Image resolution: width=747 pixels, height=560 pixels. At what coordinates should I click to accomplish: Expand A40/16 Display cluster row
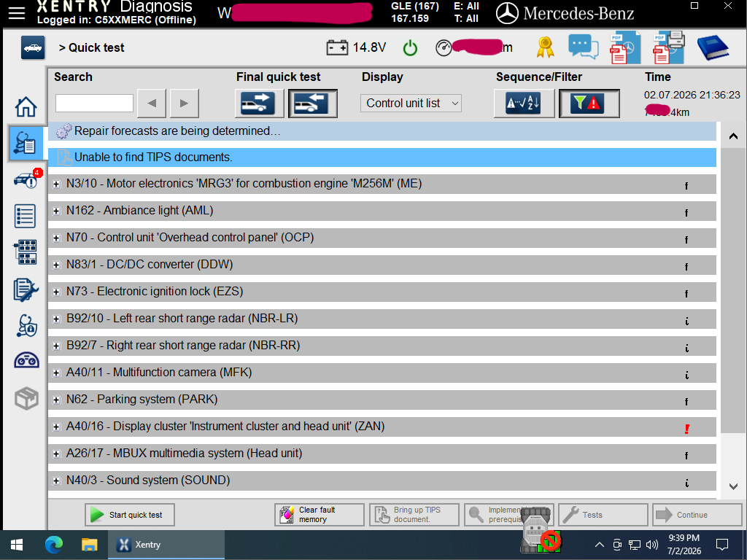57,427
